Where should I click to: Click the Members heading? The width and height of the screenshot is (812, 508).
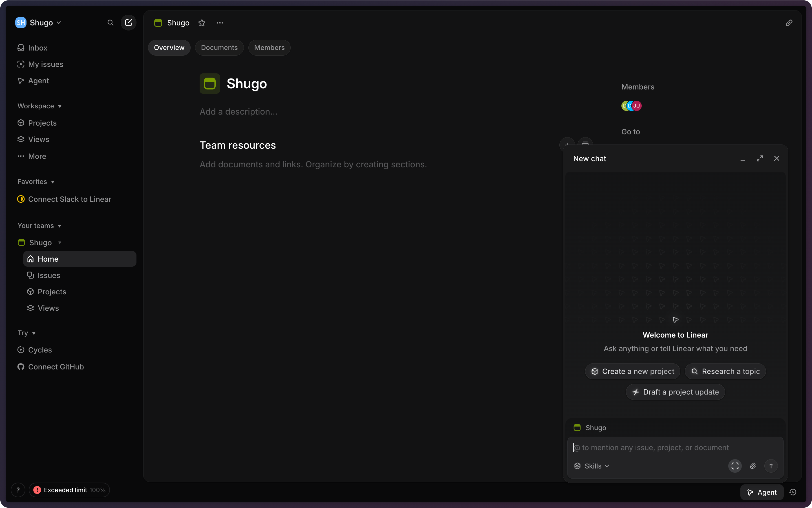pyautogui.click(x=637, y=87)
